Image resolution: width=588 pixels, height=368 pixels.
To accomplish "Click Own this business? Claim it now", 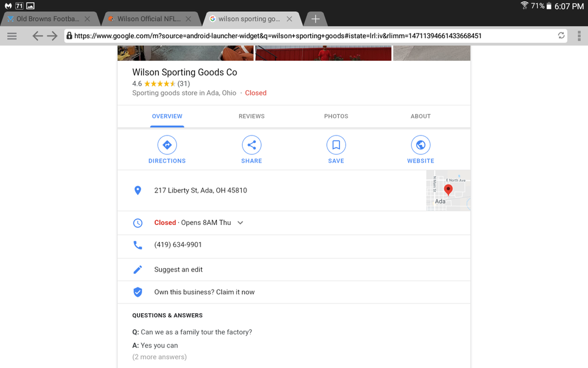I will point(205,292).
